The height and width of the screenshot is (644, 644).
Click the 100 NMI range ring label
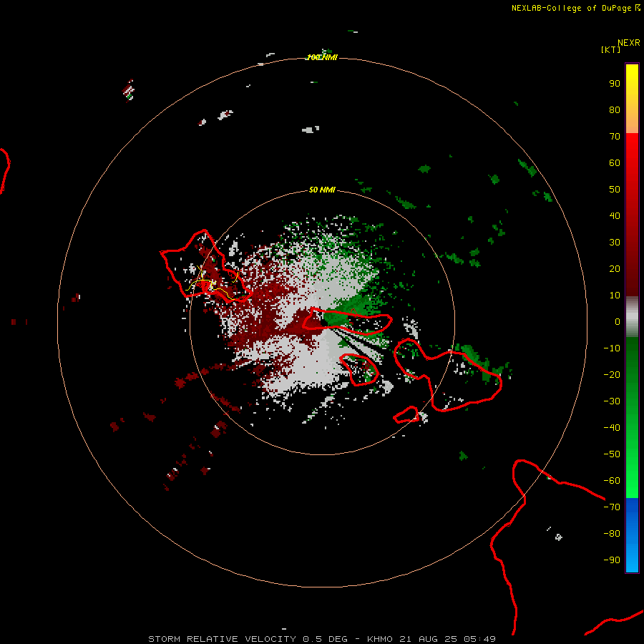click(x=322, y=57)
